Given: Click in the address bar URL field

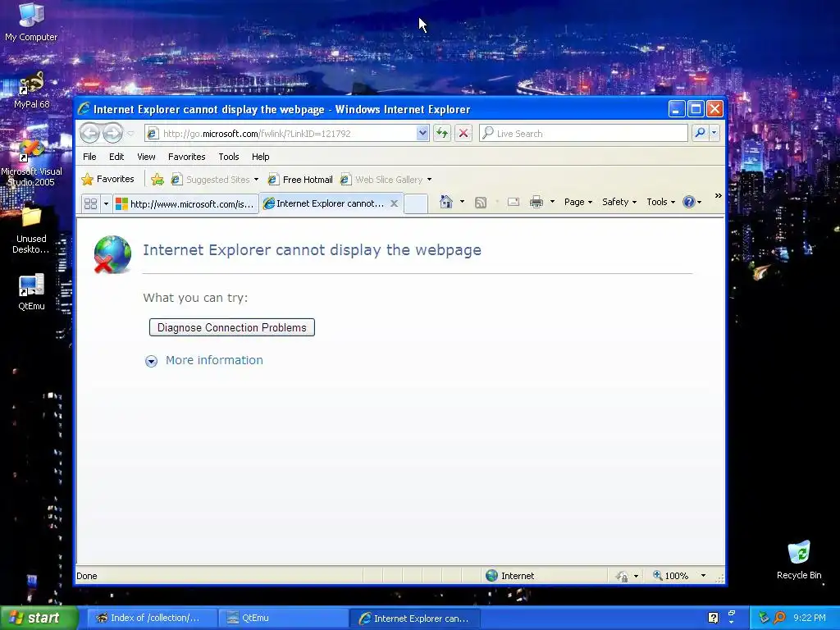Looking at the screenshot, I should (x=288, y=134).
